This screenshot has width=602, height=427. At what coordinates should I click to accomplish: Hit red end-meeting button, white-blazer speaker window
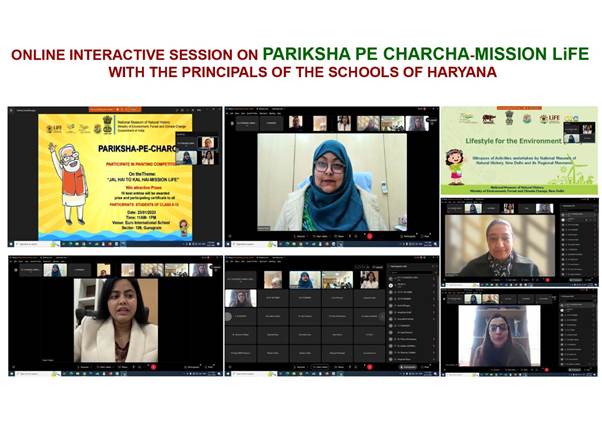point(154,367)
